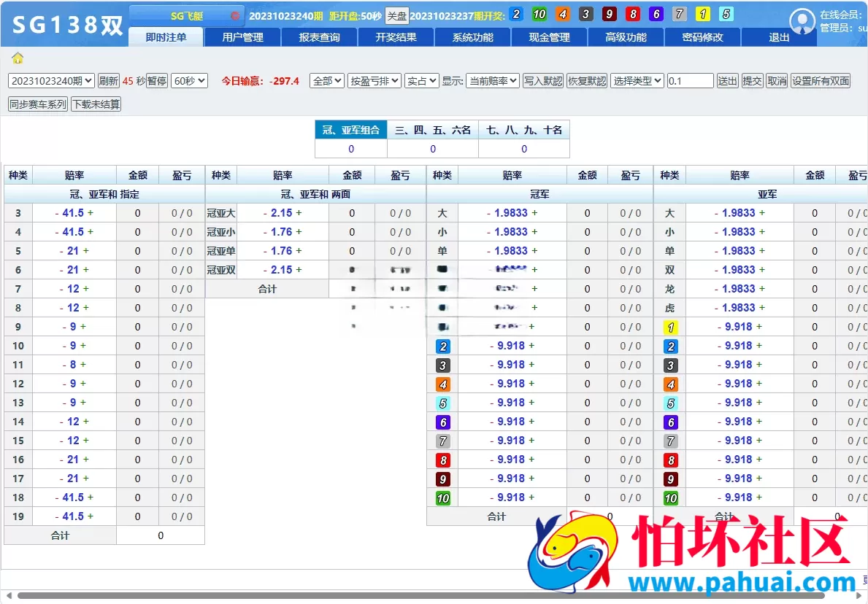The width and height of the screenshot is (868, 604).
Task: Click the 恢复默認 button
Action: point(587,81)
